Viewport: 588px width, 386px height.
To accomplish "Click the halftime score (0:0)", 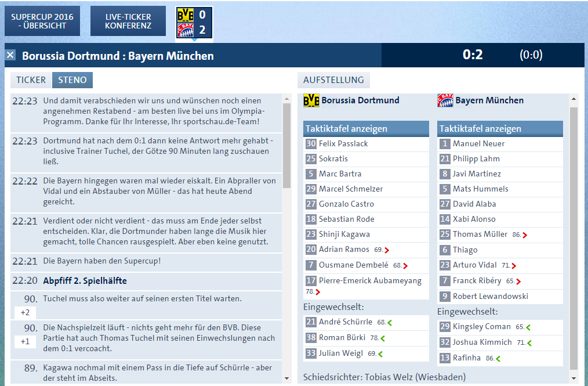I will pos(531,55).
